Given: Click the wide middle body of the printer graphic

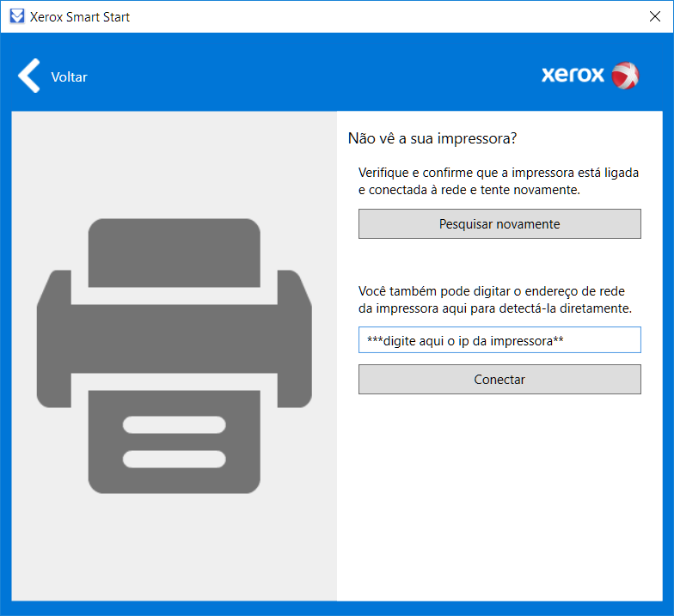Looking at the screenshot, I should tap(174, 335).
